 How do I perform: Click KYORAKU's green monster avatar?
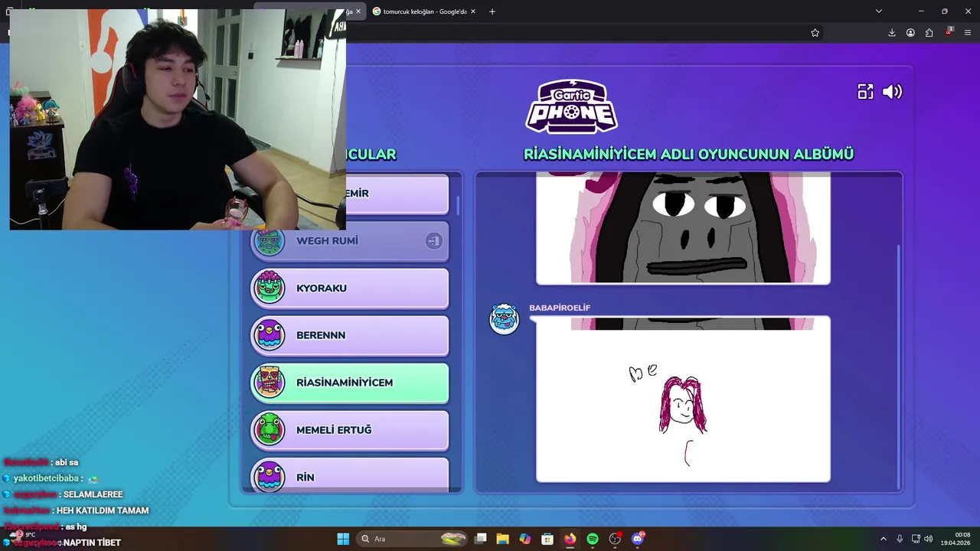click(269, 288)
